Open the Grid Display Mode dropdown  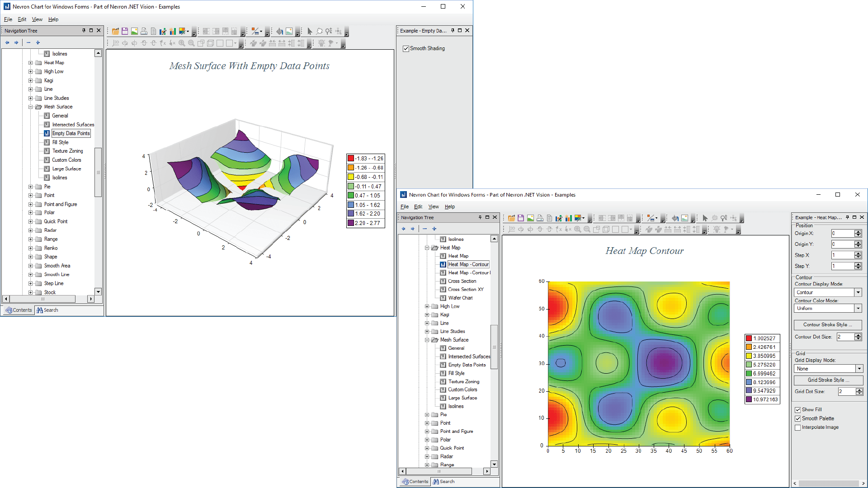[x=859, y=369]
